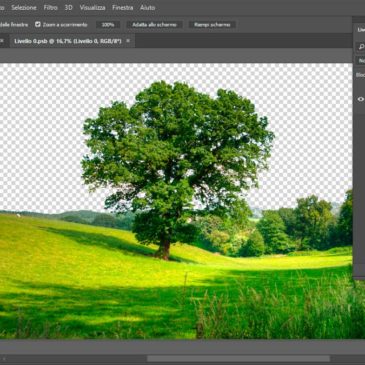Open the blend mode dropdown in layers panel
Image resolution: width=365 pixels, height=365 pixels.
(361, 61)
